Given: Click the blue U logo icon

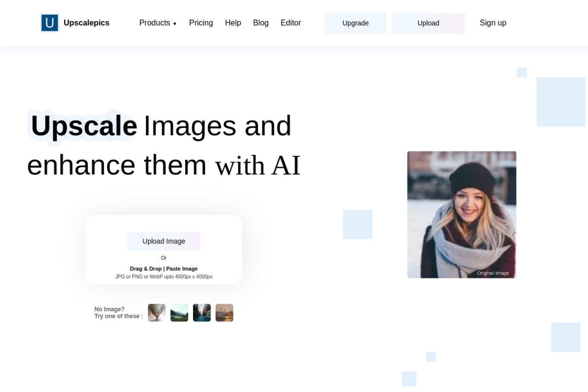Looking at the screenshot, I should pos(50,23).
